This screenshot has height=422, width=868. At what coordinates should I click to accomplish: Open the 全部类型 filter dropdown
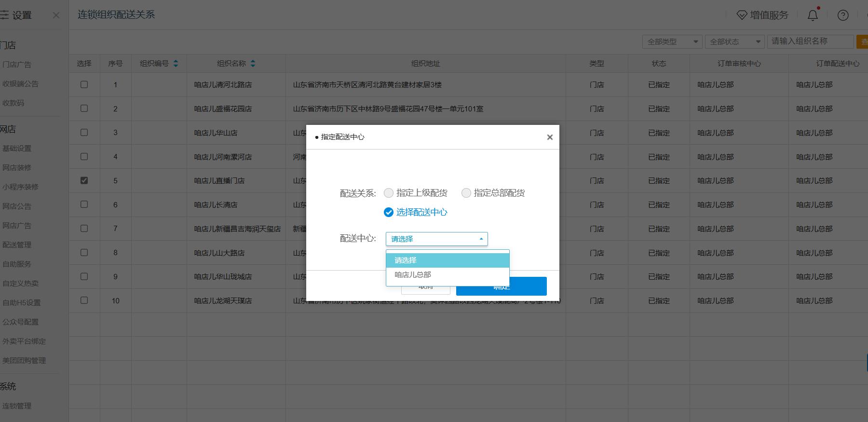point(672,42)
